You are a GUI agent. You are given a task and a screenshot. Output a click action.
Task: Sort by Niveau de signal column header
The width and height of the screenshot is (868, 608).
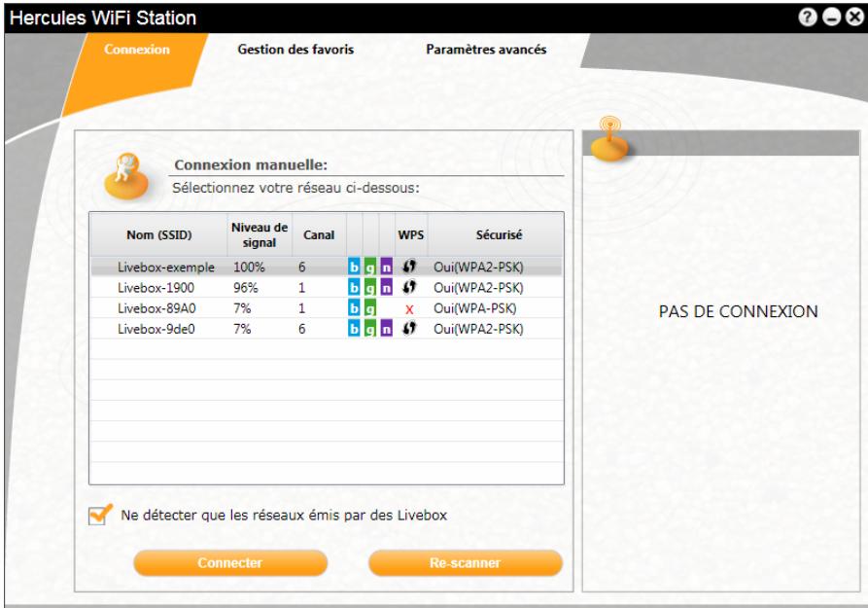click(260, 235)
